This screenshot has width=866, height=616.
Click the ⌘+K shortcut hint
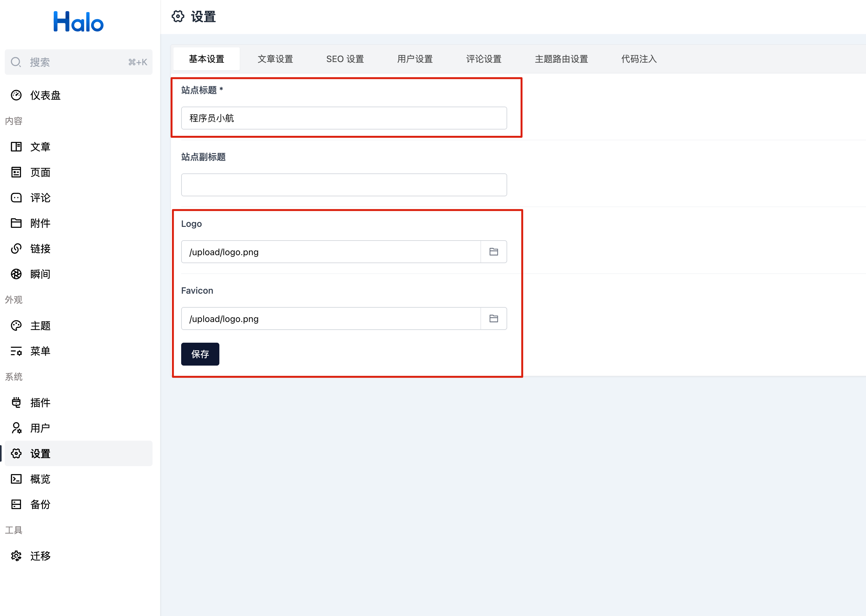tap(137, 62)
